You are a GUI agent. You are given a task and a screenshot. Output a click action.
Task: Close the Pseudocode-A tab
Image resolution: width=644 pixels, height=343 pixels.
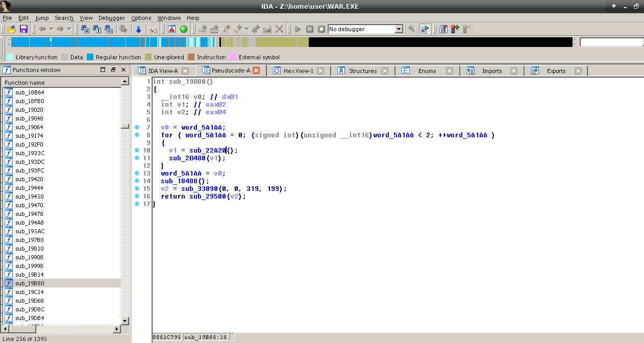click(256, 71)
